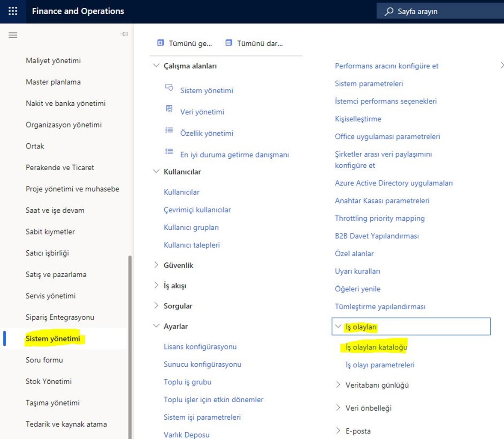This screenshot has height=439, width=504.
Task: Open Veri yönetimi workspace icon
Action: (x=169, y=110)
